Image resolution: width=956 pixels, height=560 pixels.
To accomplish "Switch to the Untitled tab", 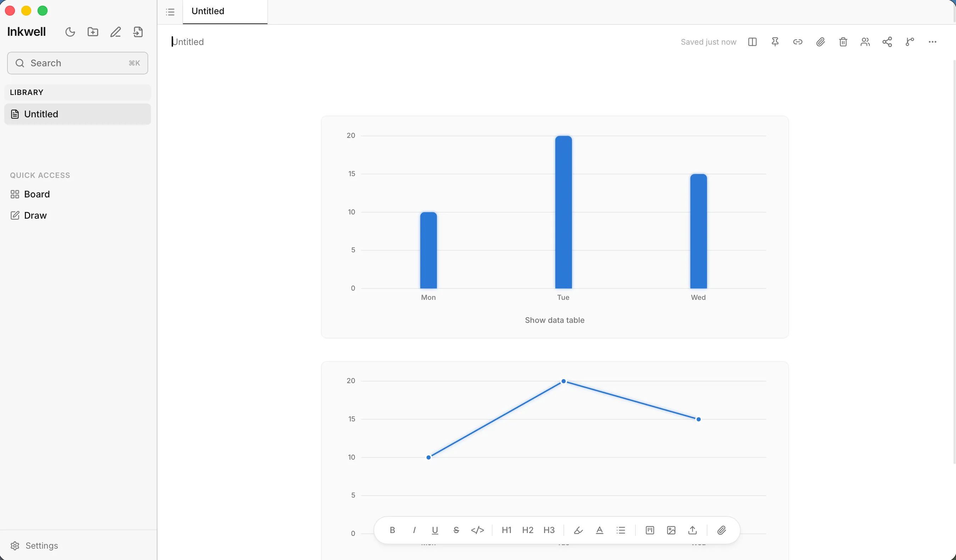I will [225, 12].
